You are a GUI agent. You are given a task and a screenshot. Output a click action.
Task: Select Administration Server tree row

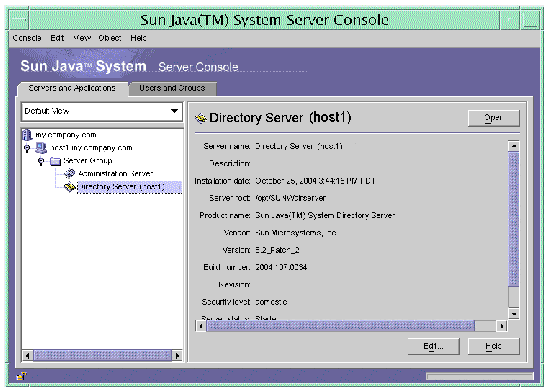(x=116, y=174)
